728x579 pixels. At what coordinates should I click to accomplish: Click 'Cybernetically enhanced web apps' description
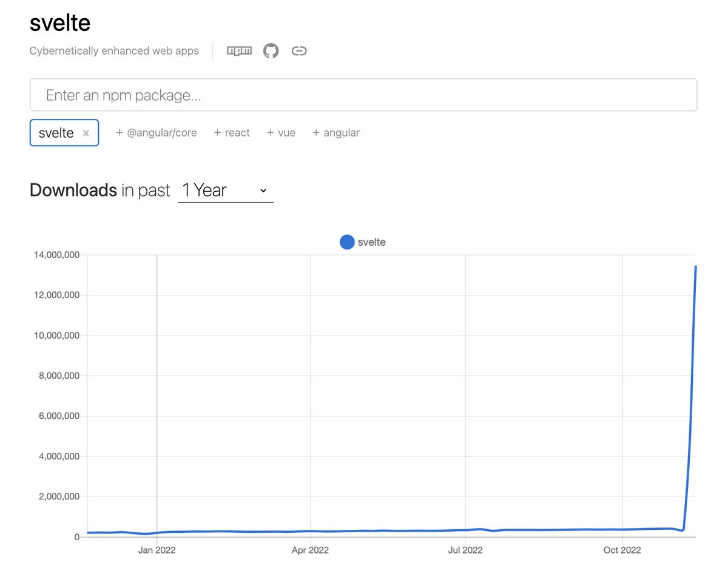point(114,51)
